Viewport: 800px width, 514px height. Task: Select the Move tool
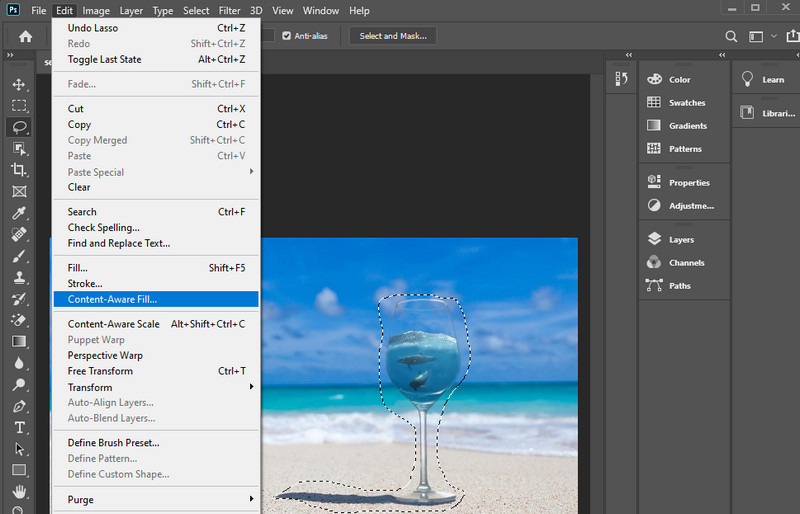(19, 84)
